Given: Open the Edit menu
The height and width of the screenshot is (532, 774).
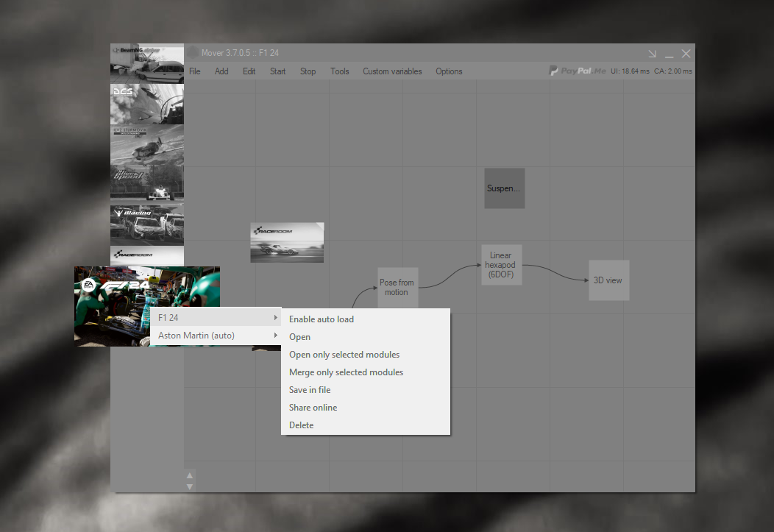Looking at the screenshot, I should tap(249, 71).
